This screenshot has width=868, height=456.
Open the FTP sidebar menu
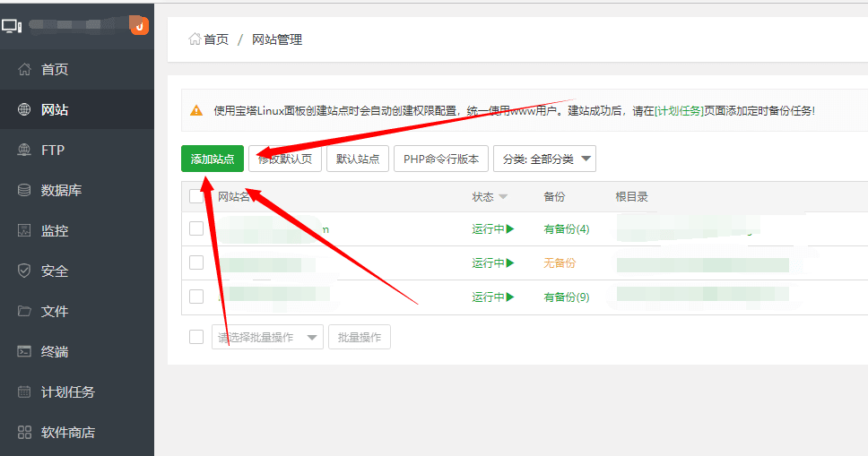click(77, 150)
